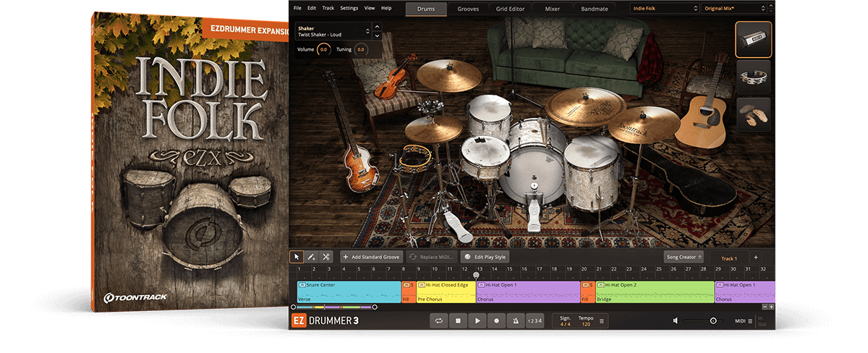This screenshot has height=353, width=868.
Task: Open the Indie Folk library dropdown
Action: (x=664, y=8)
